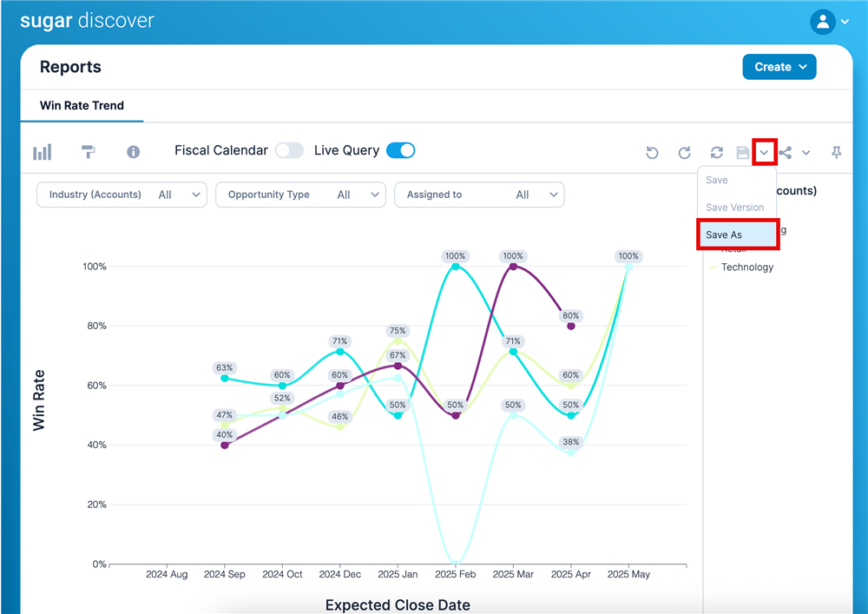Click the undo icon
The width and height of the screenshot is (868, 614).
pyautogui.click(x=652, y=153)
